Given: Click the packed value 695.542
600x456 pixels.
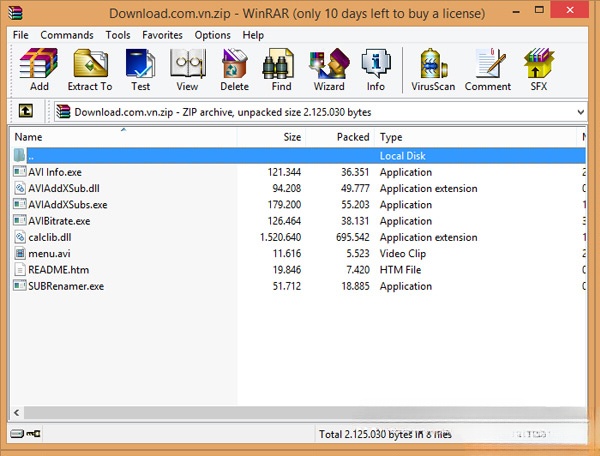Looking at the screenshot, I should [353, 237].
